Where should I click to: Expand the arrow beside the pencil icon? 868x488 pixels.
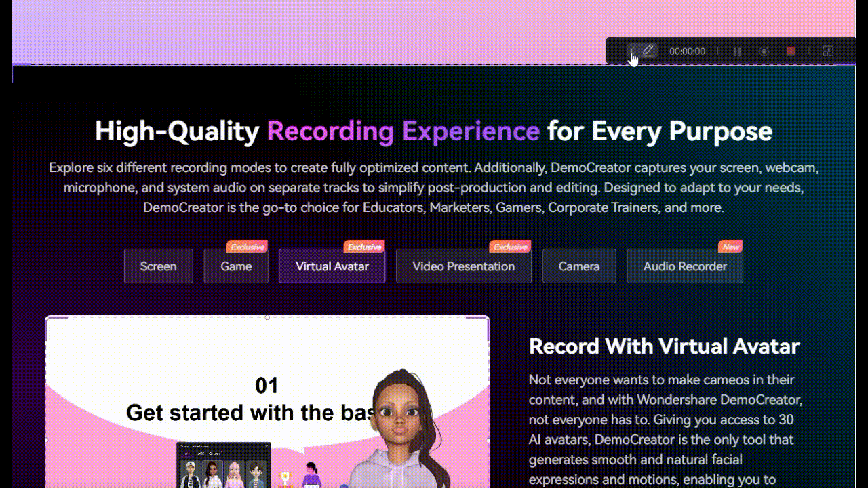tap(631, 52)
